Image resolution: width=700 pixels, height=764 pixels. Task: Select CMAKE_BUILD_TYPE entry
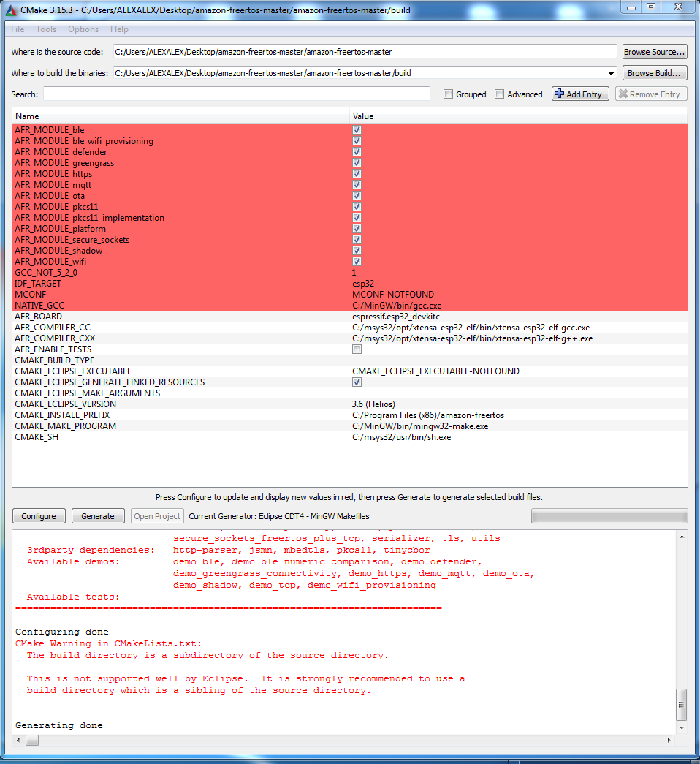pyautogui.click(x=55, y=360)
